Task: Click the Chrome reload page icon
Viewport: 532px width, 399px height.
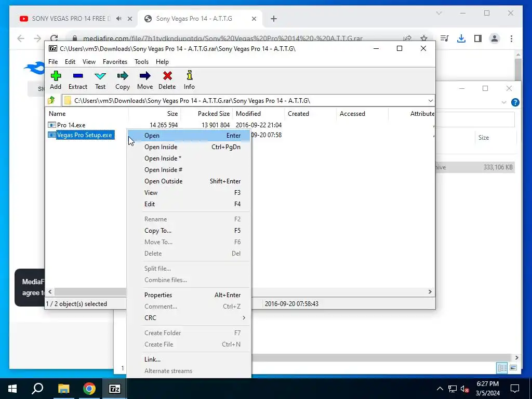Action: point(54,38)
